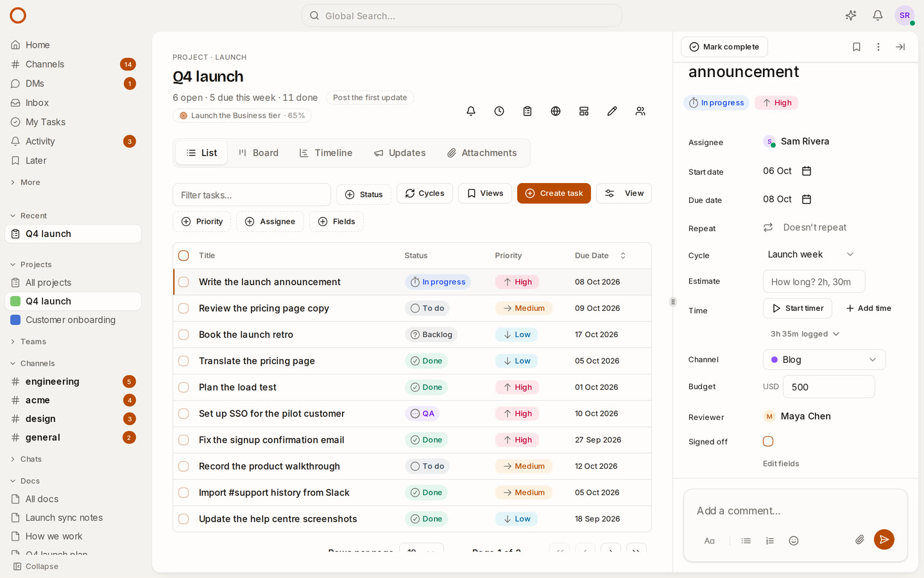Insert a bulleted list in the comment
Viewport: 924px width, 578px height.
pyautogui.click(x=746, y=541)
